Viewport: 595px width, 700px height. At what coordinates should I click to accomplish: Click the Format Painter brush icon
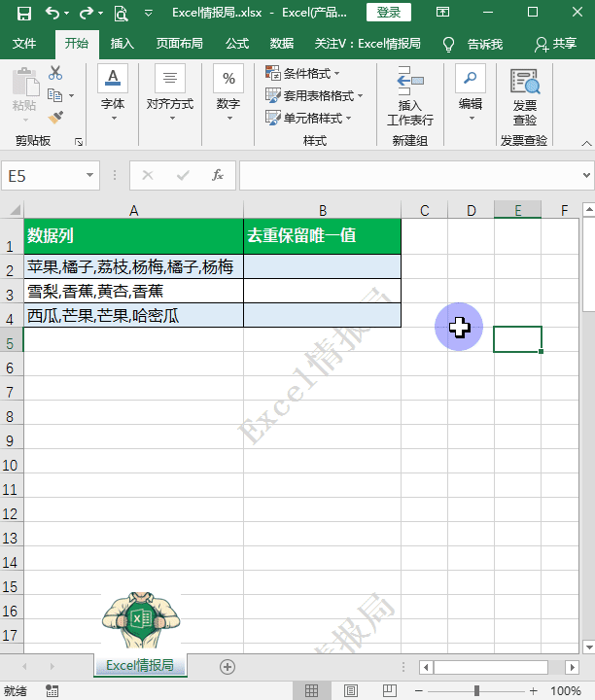(x=55, y=117)
